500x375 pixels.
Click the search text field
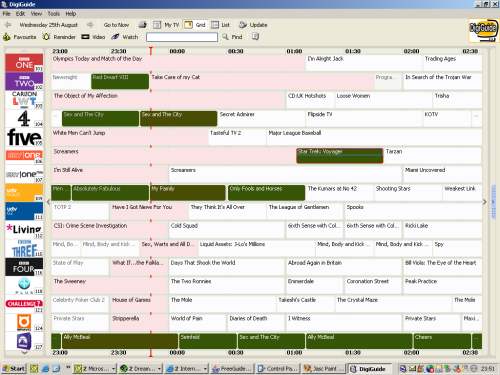pyautogui.click(x=182, y=37)
